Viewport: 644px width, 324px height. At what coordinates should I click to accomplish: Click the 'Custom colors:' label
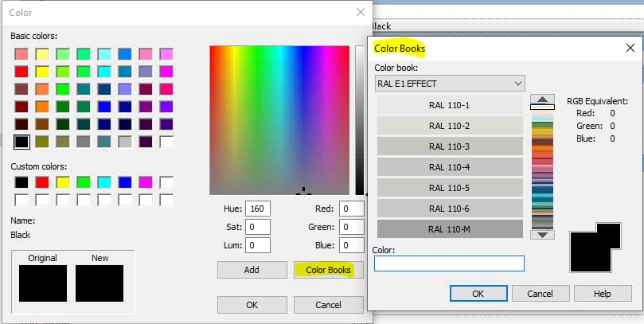click(x=38, y=166)
